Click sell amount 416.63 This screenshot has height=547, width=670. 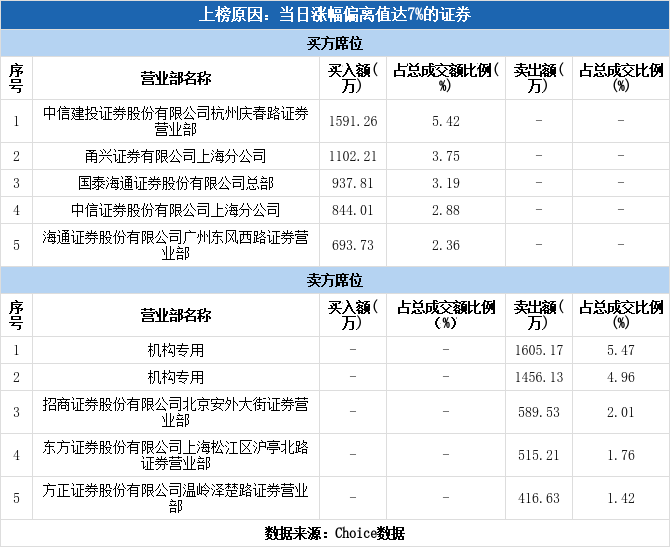[x=539, y=498]
